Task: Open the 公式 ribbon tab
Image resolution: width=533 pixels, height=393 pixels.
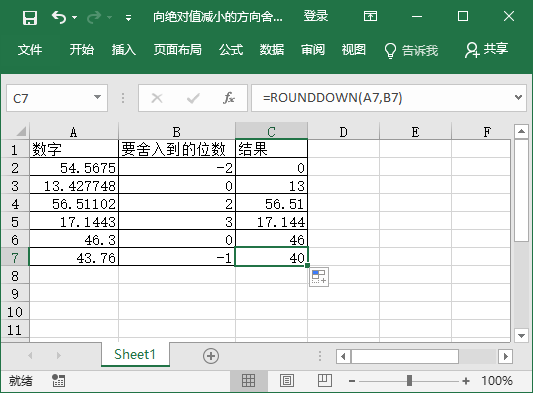Action: point(231,50)
